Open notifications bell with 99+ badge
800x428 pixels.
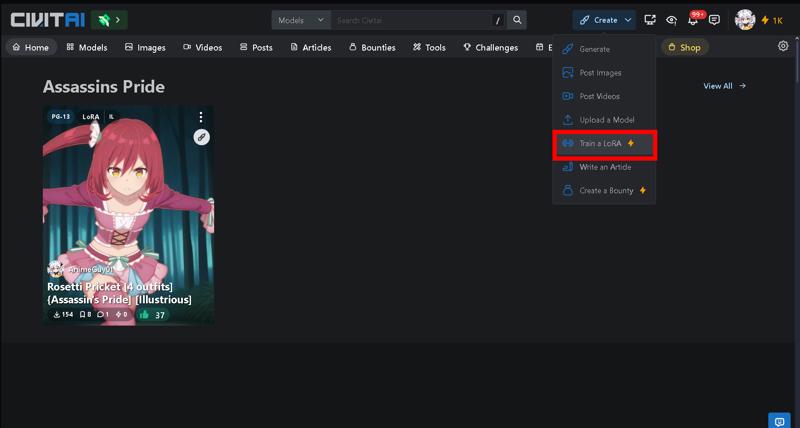693,20
